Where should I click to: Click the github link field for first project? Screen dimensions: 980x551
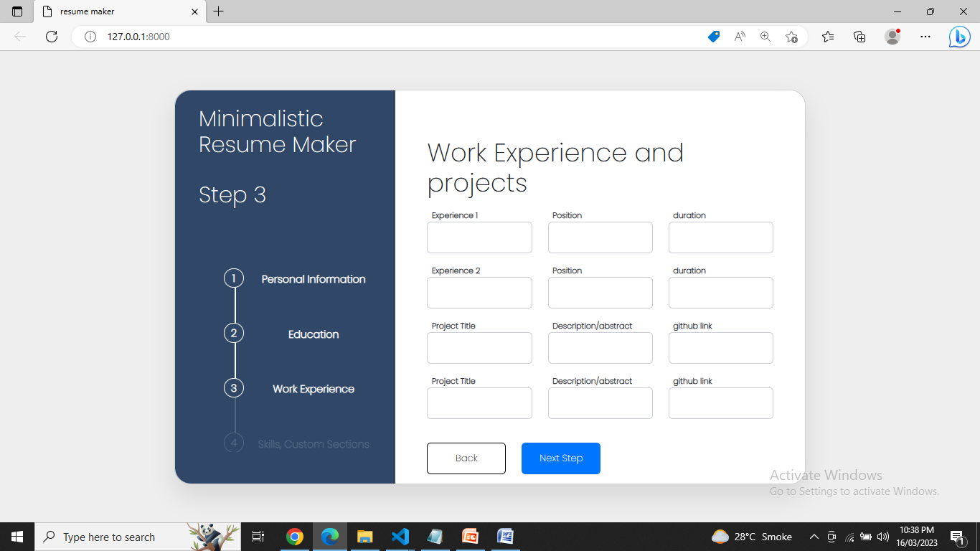[x=720, y=347]
